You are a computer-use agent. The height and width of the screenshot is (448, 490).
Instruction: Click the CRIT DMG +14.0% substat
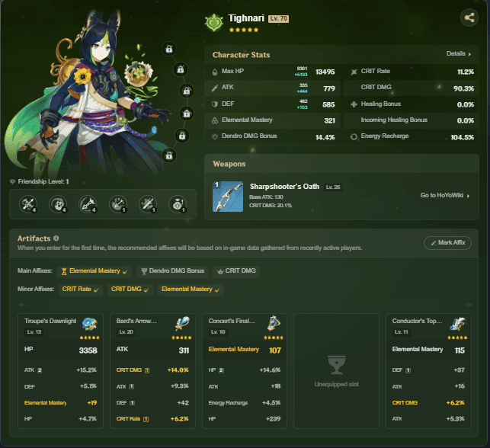pyautogui.click(x=152, y=370)
